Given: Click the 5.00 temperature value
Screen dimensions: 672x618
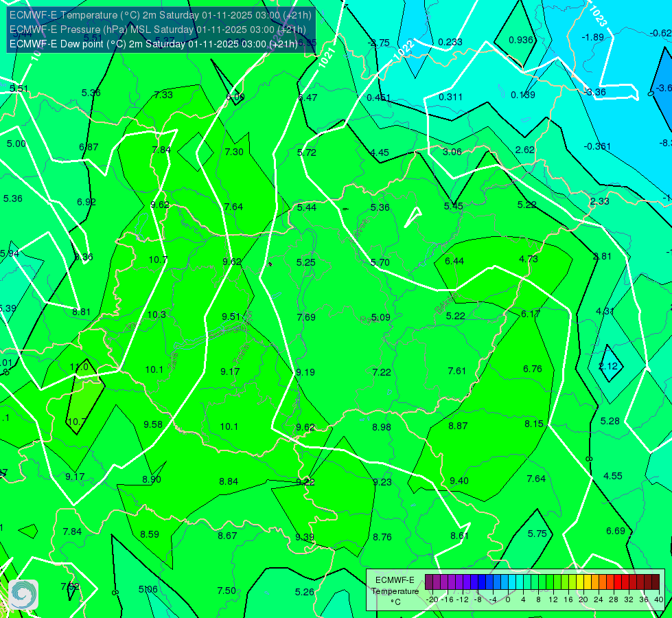Looking at the screenshot, I should (16, 144).
